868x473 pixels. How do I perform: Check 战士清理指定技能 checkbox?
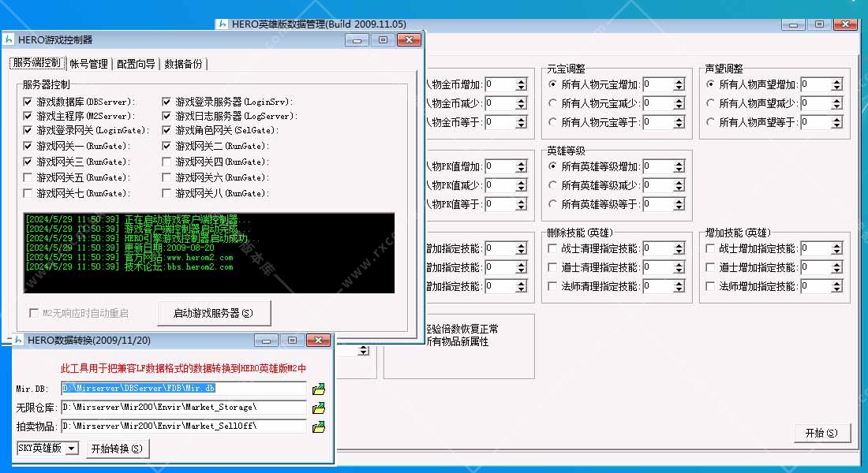click(x=552, y=248)
